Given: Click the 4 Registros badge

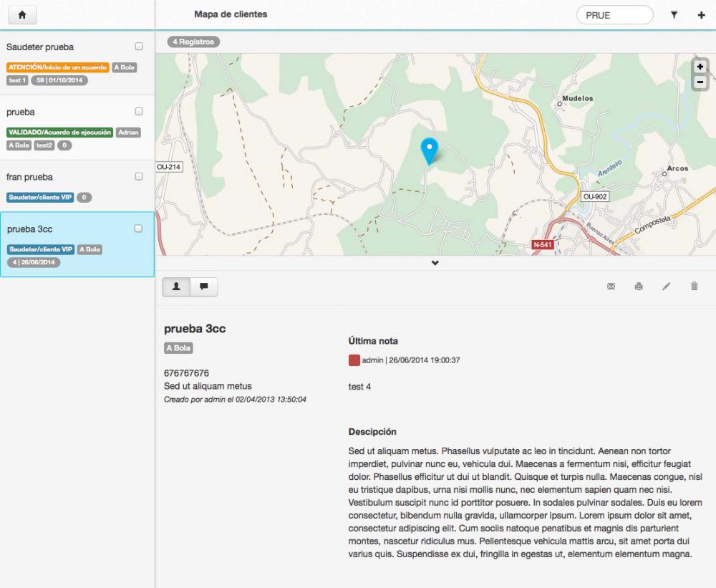Looking at the screenshot, I should (x=193, y=42).
